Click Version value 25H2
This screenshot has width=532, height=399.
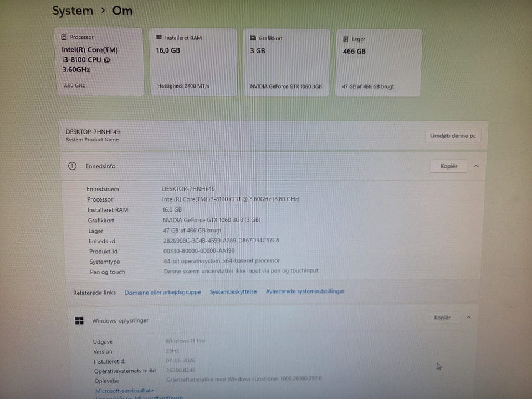172,351
